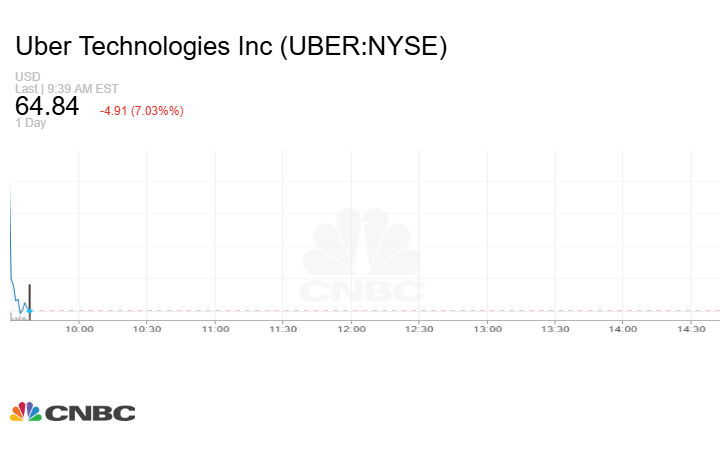Click the volume bars at chart's bottom left

[x=17, y=317]
